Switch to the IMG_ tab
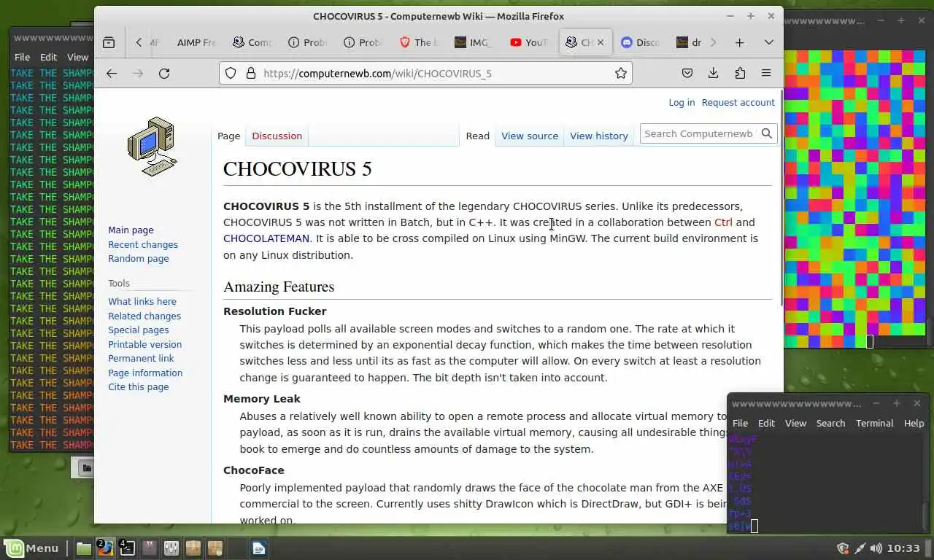934x560 pixels. click(474, 42)
